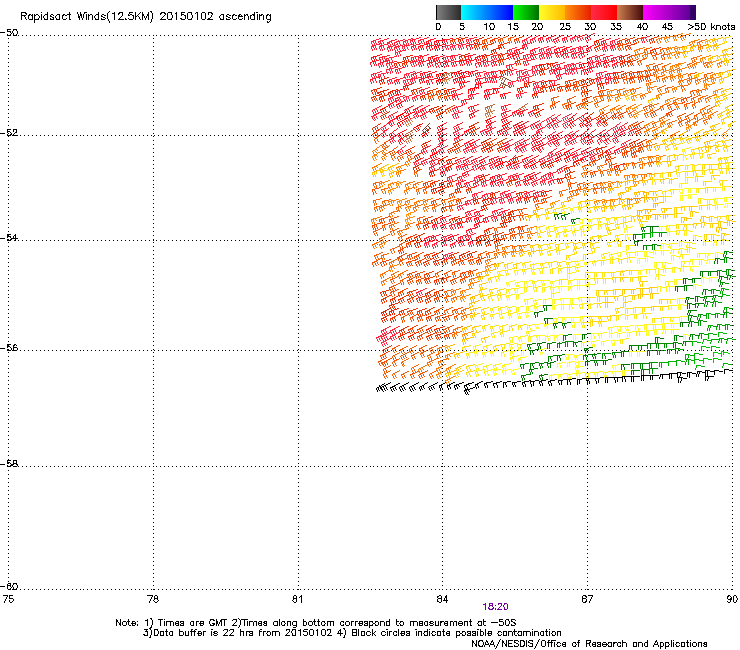The height and width of the screenshot is (650, 740).
Task: Click the note line starting '3)Data buffer is 22 hrs'
Action: coord(352,633)
